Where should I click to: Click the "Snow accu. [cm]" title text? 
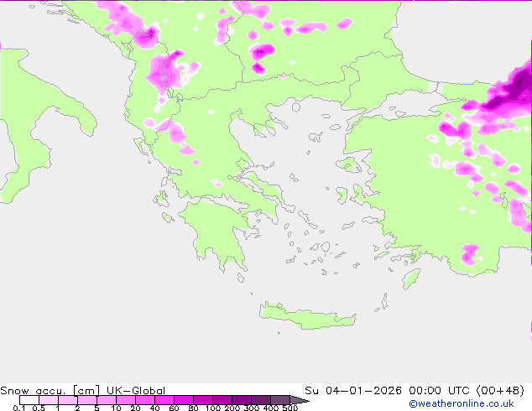(50, 391)
